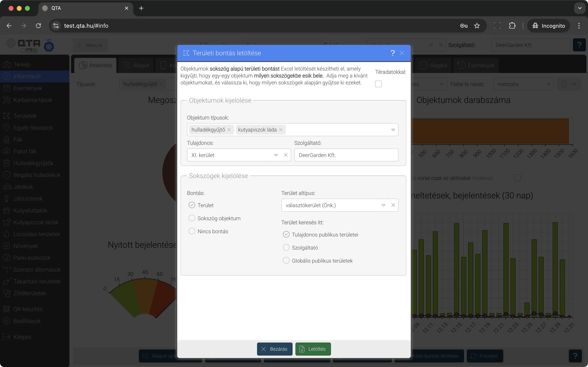588x367 pixels.
Task: Reload the page in the browser
Action: 38,26
